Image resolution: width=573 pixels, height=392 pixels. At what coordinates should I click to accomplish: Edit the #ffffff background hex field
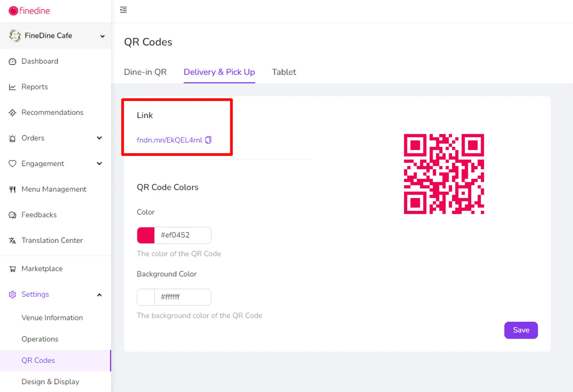[183, 297]
